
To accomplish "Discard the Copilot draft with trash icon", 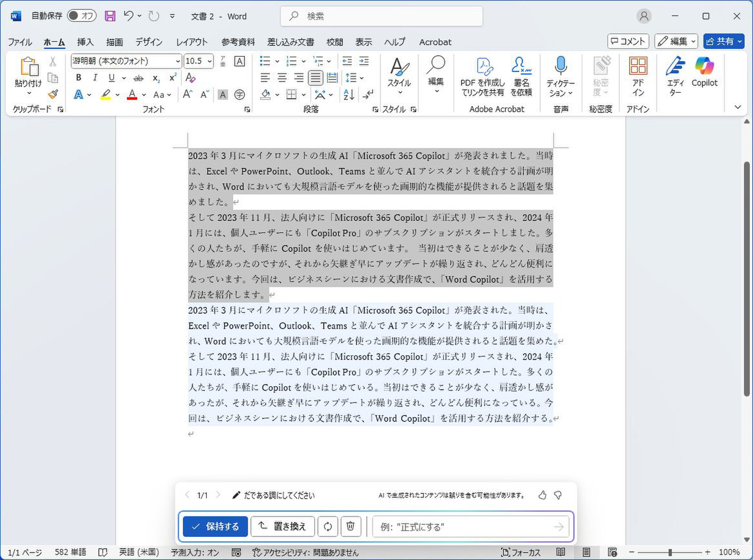I will (x=350, y=527).
